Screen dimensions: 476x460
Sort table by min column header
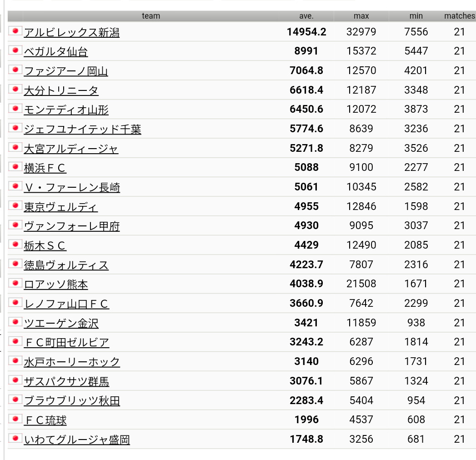click(x=416, y=16)
